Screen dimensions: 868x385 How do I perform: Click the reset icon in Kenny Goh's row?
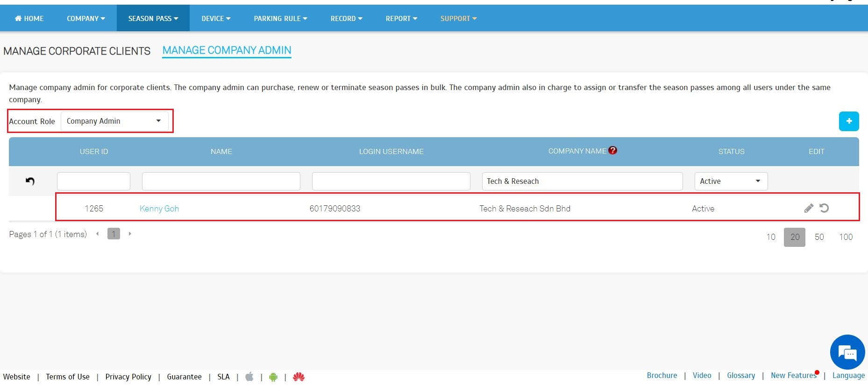824,208
